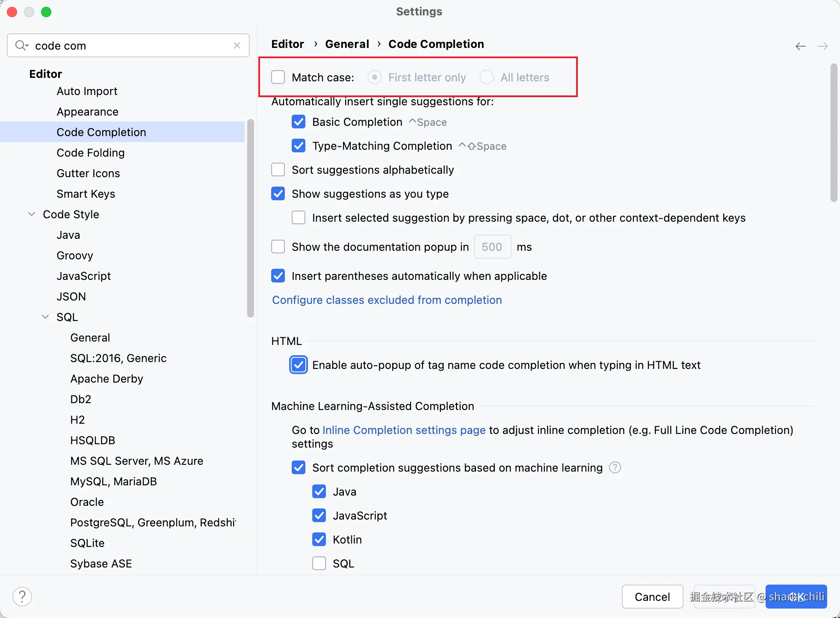Click the right pane vertical scrollbar

834,133
